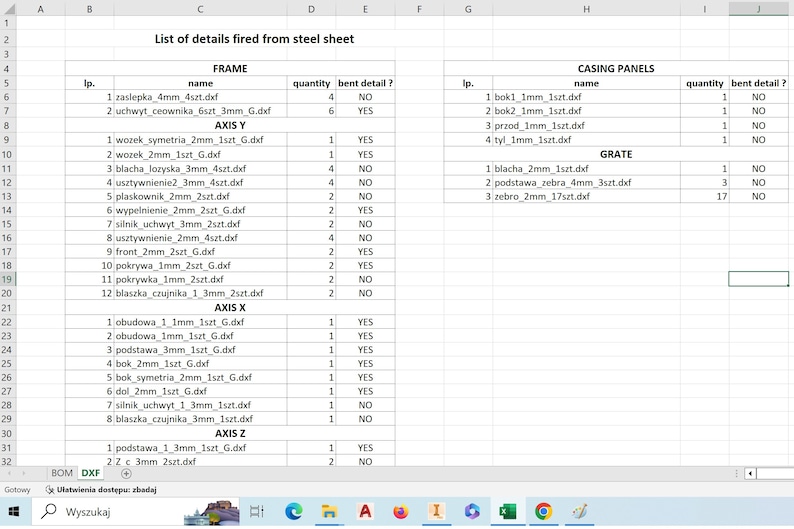Select cell 'wozek_symetria_2mm_1szt_G.dxf'
The height and width of the screenshot is (529, 794).
coord(200,139)
